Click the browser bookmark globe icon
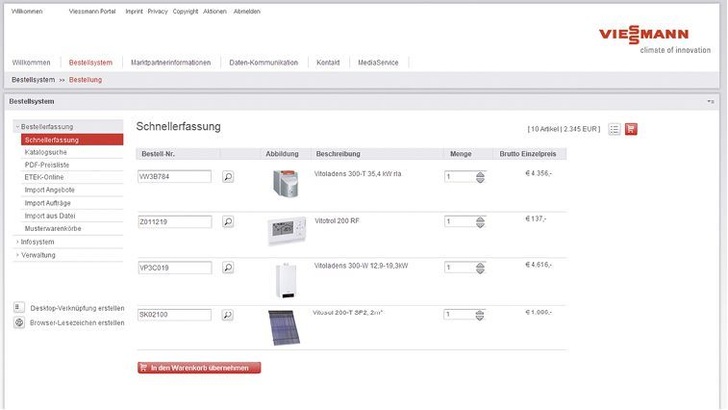Viewport: 728px width, 410px height. click(x=19, y=322)
